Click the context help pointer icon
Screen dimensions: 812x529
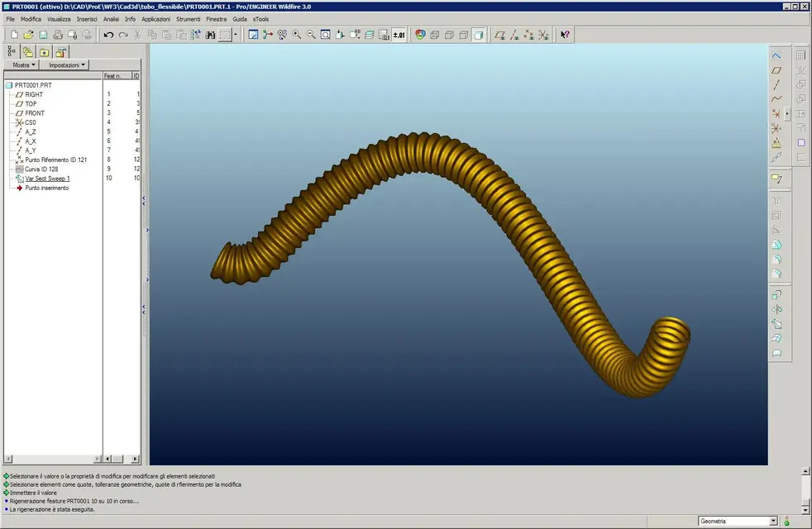565,35
